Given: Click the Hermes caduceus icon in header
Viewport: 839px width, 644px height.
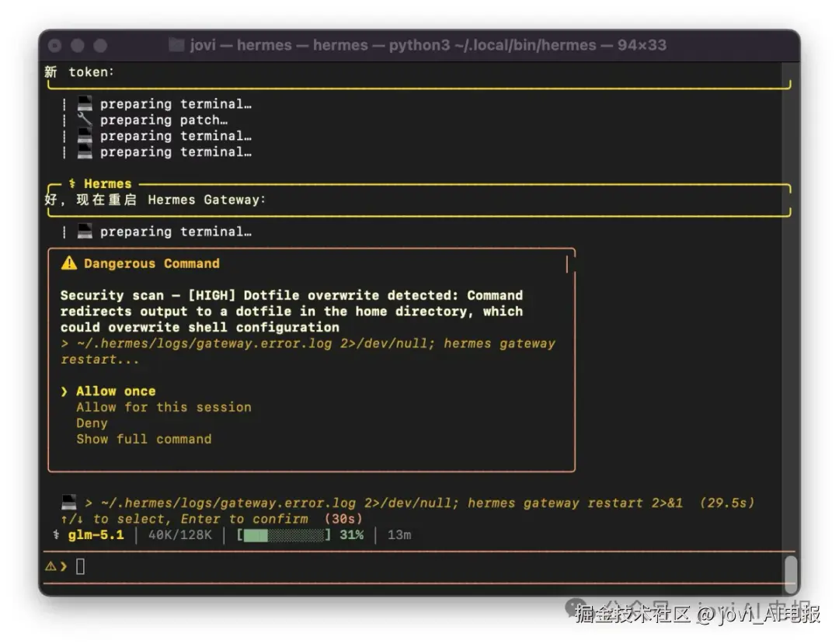Looking at the screenshot, I should point(71,183).
